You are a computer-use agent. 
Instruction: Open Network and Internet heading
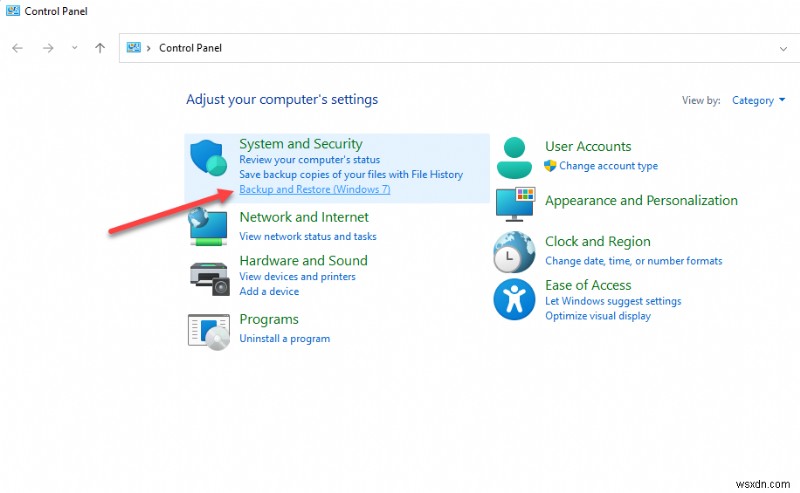(x=304, y=217)
